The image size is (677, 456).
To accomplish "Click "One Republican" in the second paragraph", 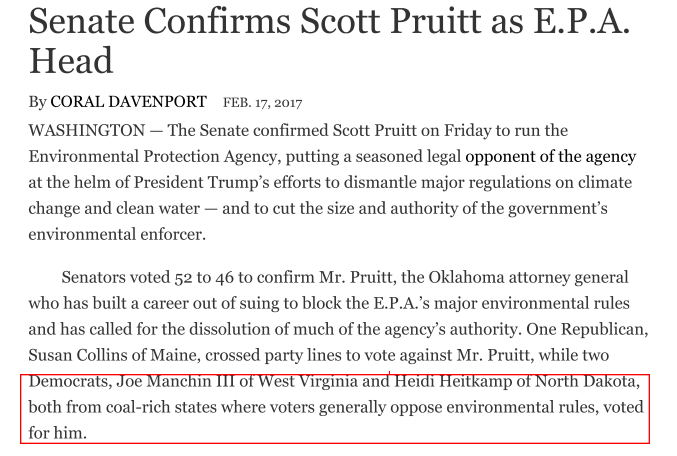I will click(579, 330).
